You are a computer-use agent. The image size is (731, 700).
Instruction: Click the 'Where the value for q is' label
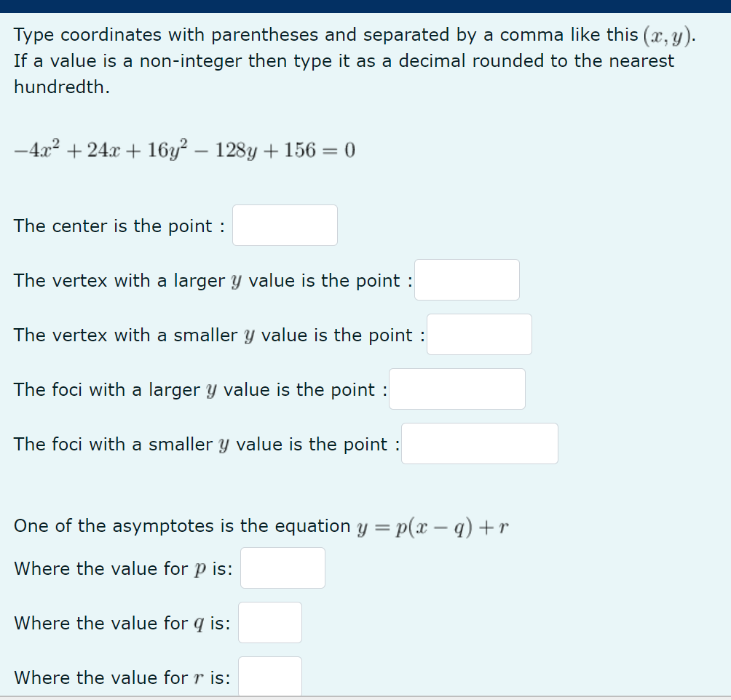tap(121, 623)
